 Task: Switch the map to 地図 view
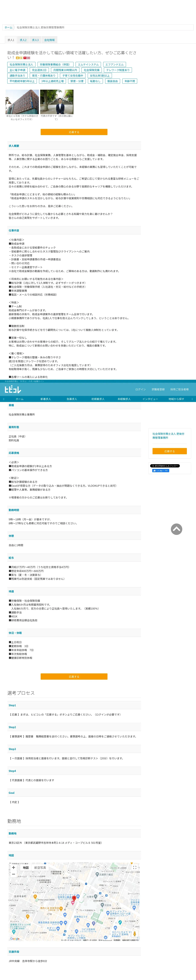click(25, 868)
